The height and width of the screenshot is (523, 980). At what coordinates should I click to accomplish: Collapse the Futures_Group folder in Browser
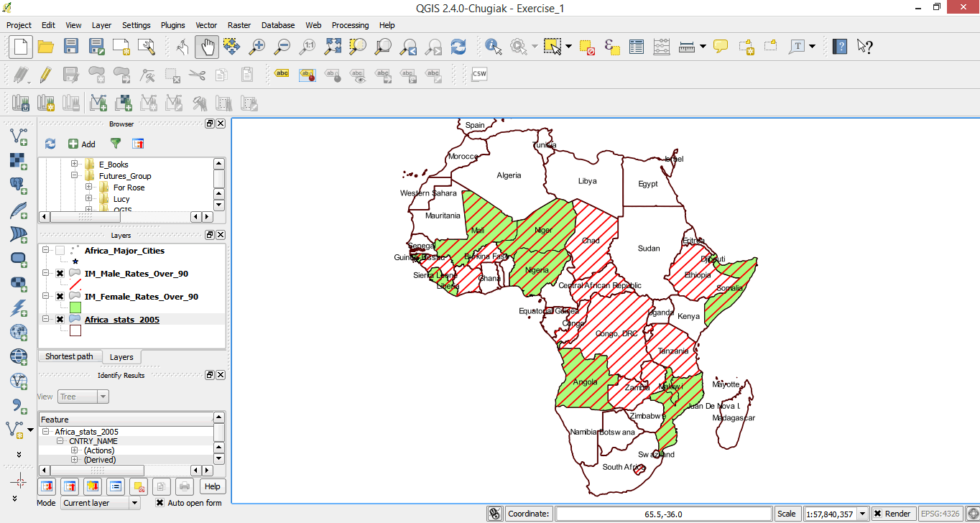pyautogui.click(x=74, y=176)
